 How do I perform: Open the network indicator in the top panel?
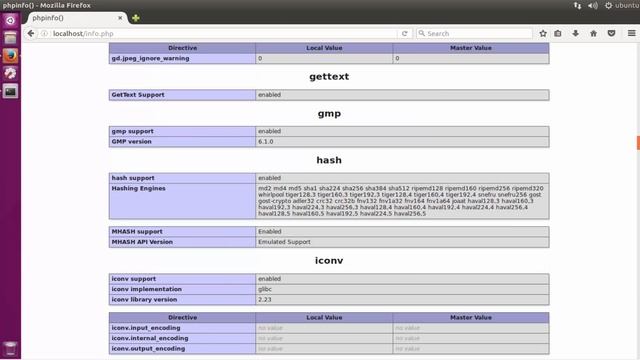577,5
